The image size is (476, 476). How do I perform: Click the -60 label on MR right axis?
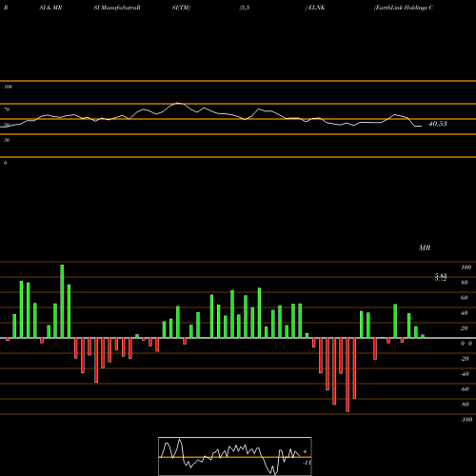(465, 389)
